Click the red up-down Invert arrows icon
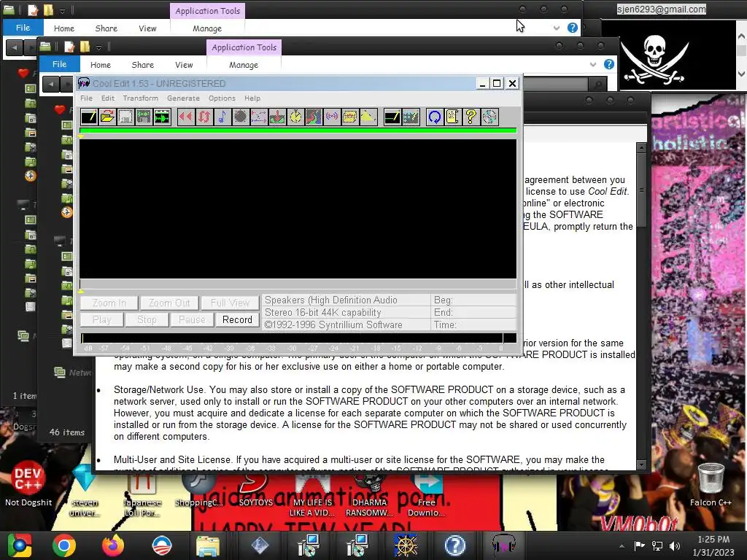The image size is (747, 560). pos(204,117)
